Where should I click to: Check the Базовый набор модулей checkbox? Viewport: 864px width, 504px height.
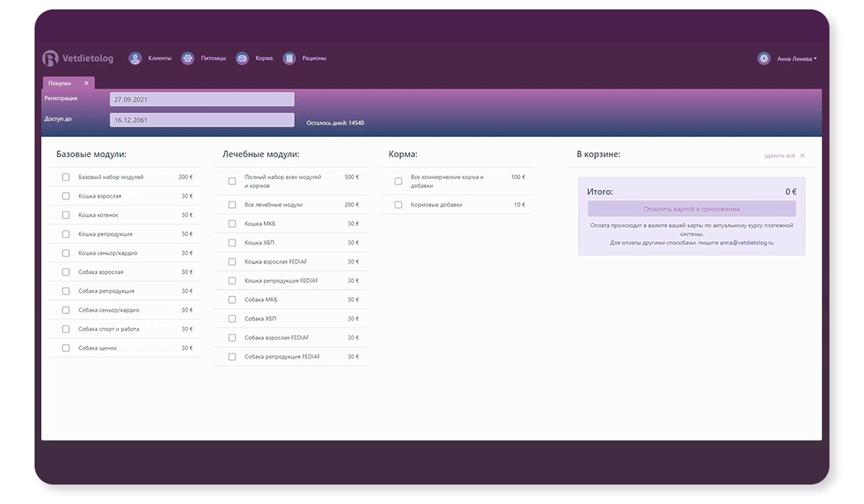pyautogui.click(x=66, y=177)
